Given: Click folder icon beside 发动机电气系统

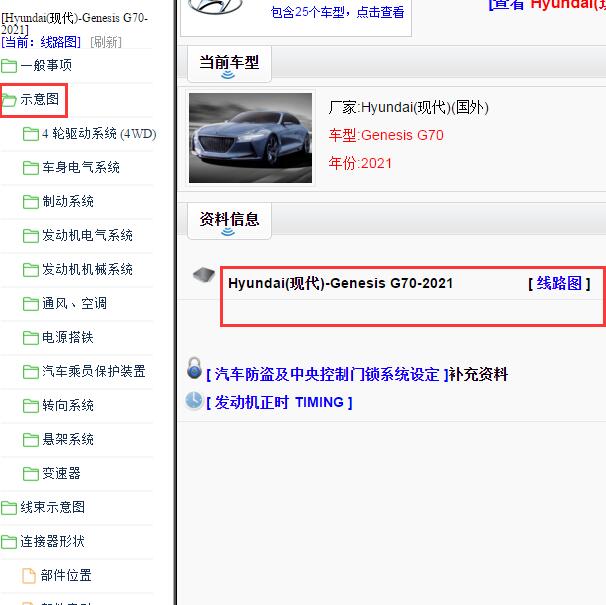Looking at the screenshot, I should coord(31,236).
